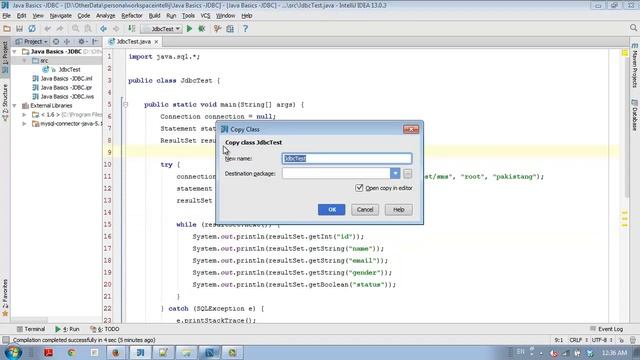Screen dimensions: 640x360
Task: Expand the mysql-connector-java library node
Action: click(24, 124)
